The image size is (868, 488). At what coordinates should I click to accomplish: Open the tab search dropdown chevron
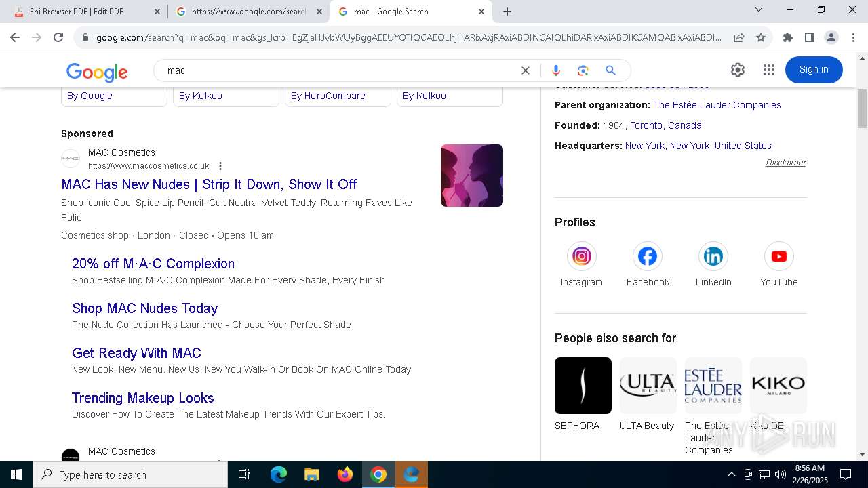pos(759,10)
